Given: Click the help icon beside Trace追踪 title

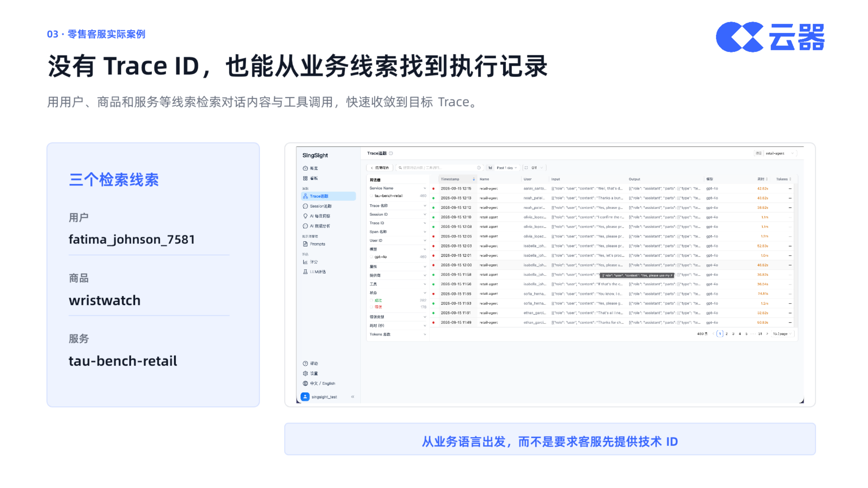Looking at the screenshot, I should 391,153.
